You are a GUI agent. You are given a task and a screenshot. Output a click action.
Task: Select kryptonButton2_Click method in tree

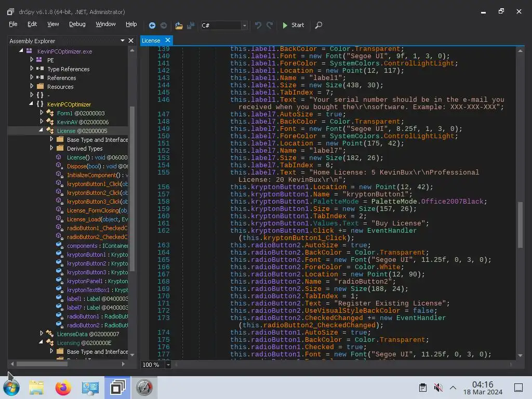(x=97, y=193)
